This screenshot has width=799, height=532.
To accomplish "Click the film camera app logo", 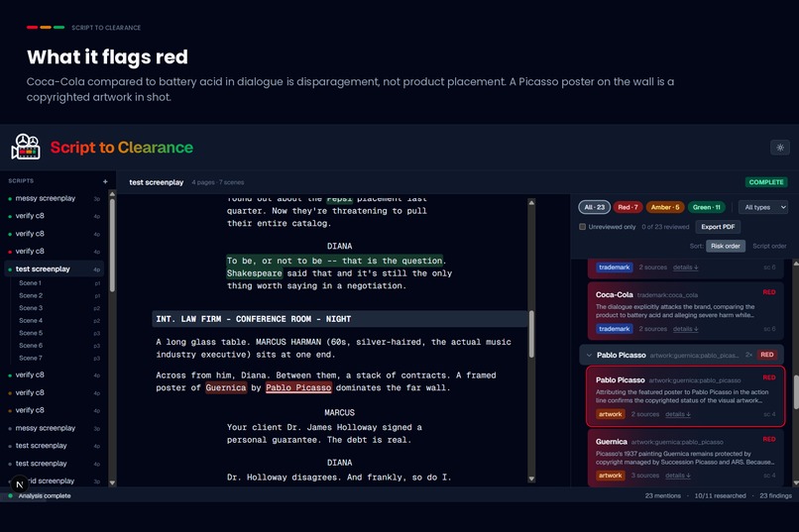I will [x=26, y=148].
